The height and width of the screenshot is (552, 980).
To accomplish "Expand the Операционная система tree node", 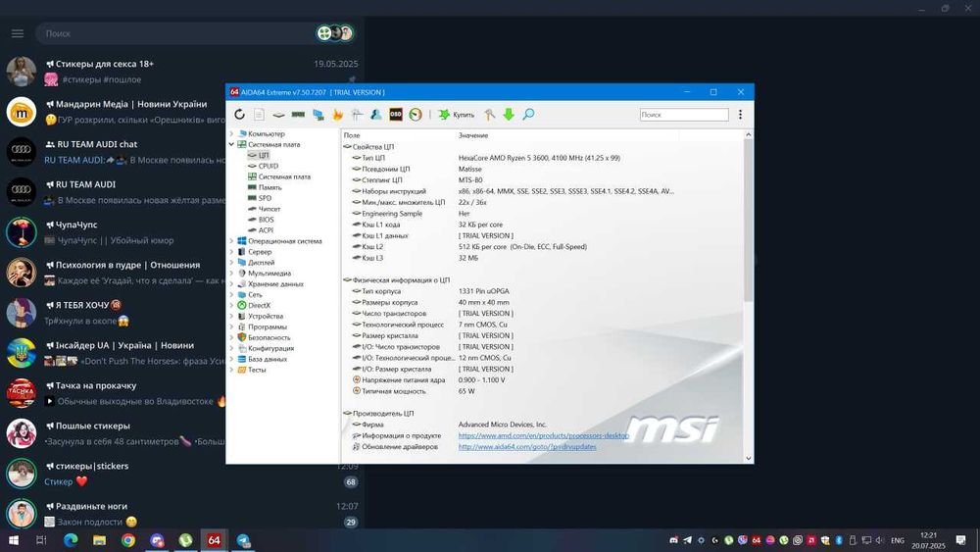I will click(231, 240).
